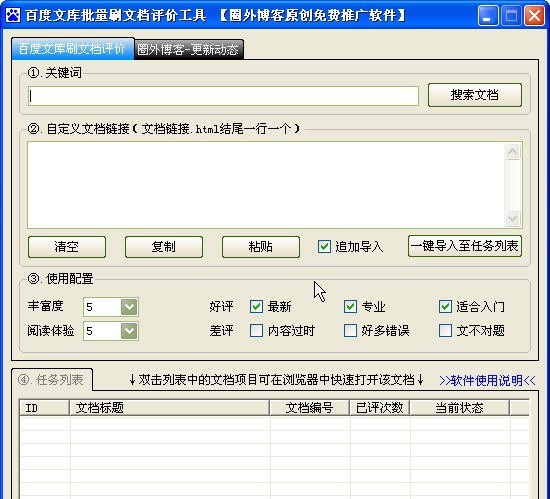This screenshot has height=499, width=550.
Task: Switch to 百度文库刷文档评价 tab
Action: pos(73,49)
